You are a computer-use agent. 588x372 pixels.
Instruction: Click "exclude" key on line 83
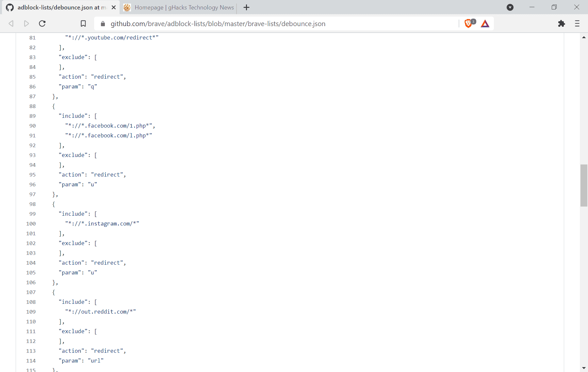[x=73, y=57]
